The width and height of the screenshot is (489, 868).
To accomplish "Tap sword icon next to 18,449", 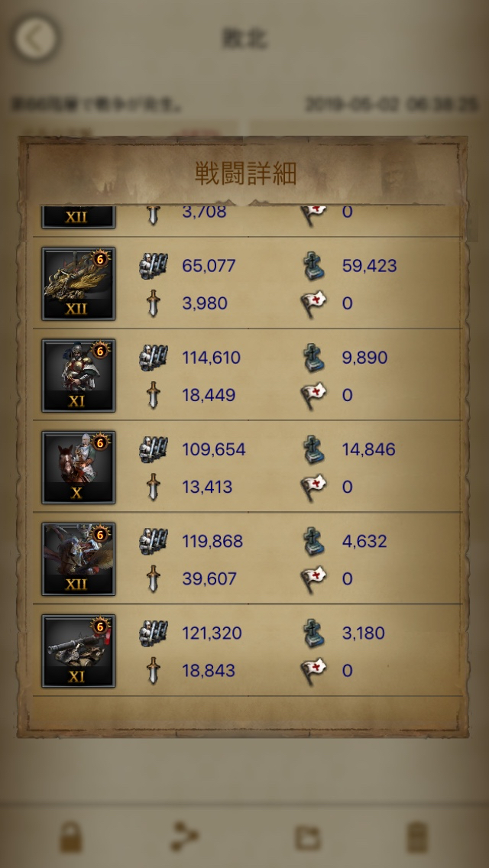I will coord(154,395).
